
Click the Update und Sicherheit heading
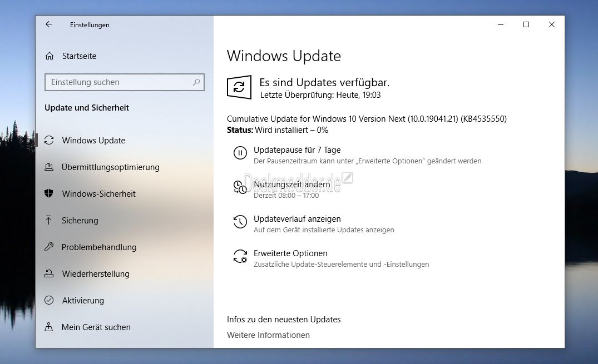pos(87,108)
